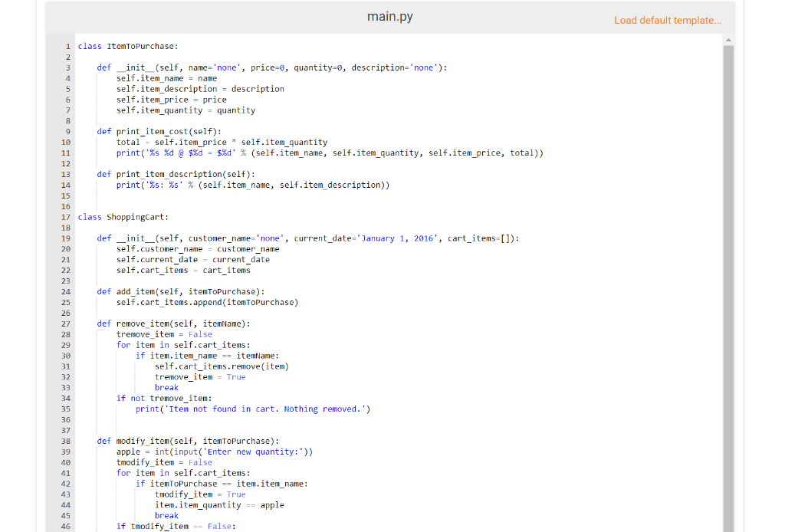
Task: Click the 'tmodify_item = True' line
Action: [x=200, y=494]
